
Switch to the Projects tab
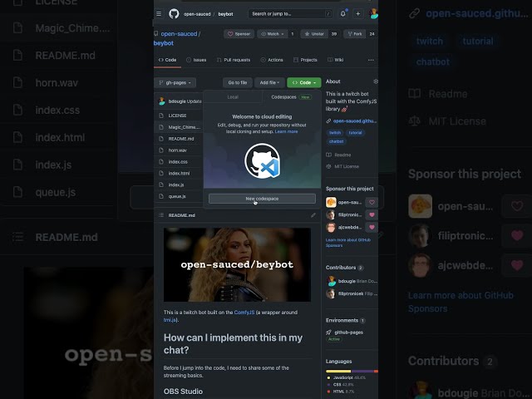(305, 60)
